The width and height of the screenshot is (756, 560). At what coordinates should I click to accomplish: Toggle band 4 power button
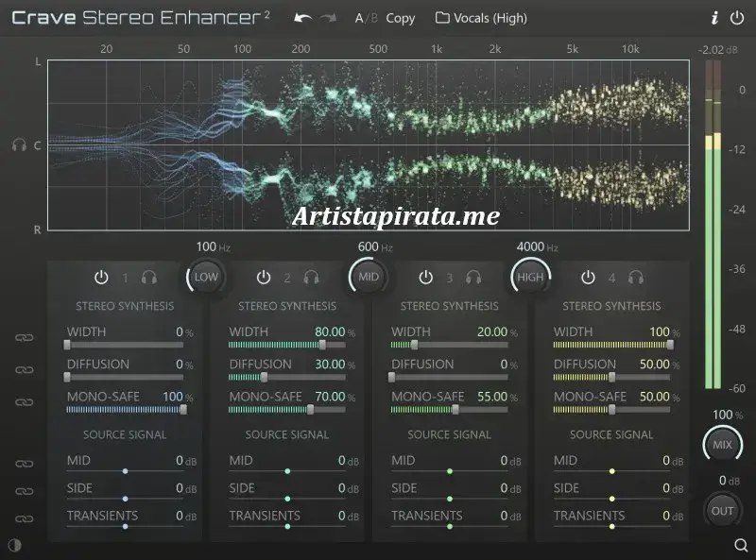point(588,278)
